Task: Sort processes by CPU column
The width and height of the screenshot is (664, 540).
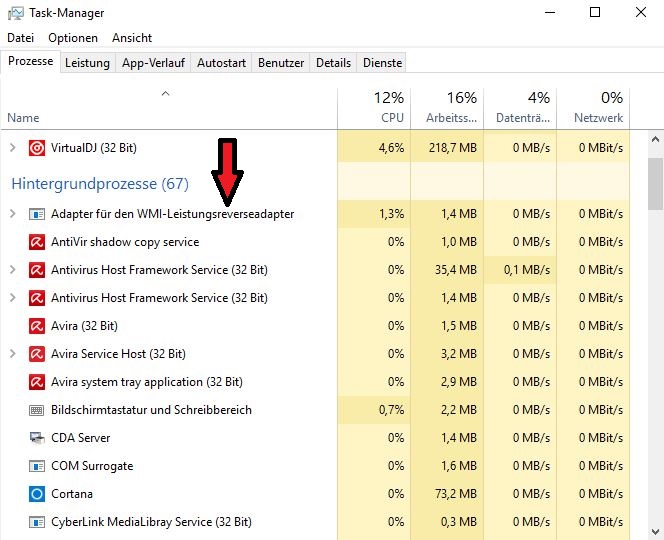Action: [x=374, y=108]
